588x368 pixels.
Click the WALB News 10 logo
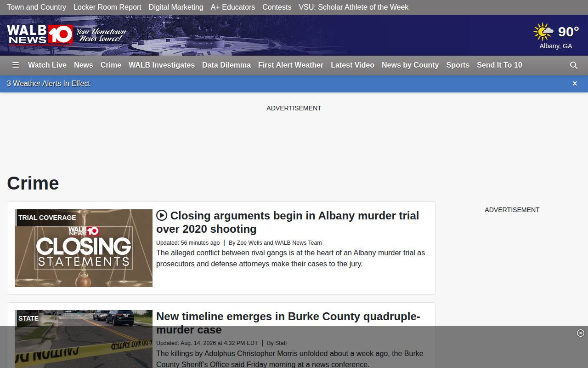click(x=40, y=34)
